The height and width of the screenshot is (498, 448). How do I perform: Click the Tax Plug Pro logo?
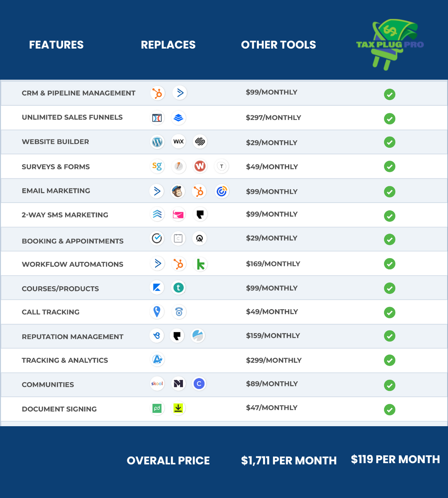click(390, 44)
